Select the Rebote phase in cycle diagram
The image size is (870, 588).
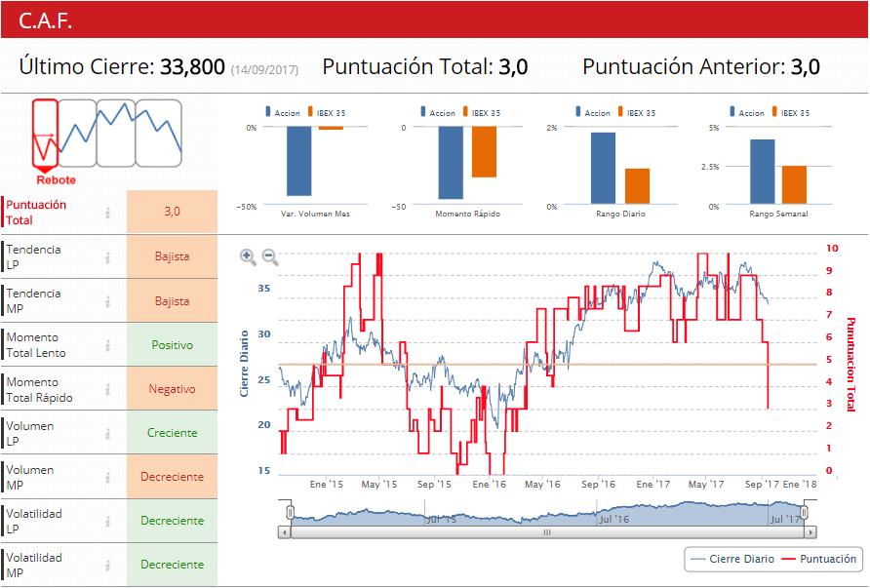click(x=45, y=134)
